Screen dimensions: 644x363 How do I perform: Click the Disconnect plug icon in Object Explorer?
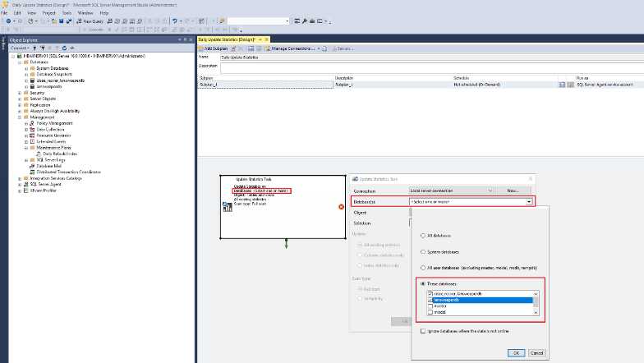[x=42, y=48]
